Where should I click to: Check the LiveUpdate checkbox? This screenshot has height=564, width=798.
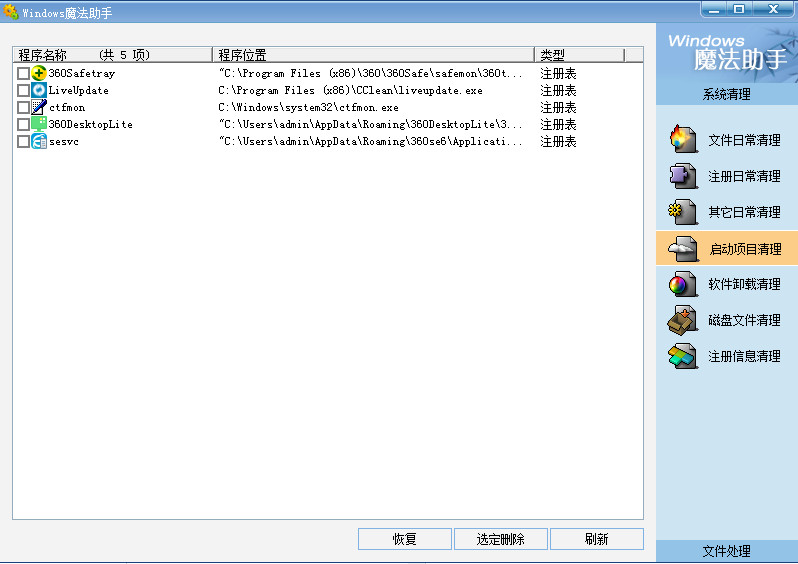(x=23, y=91)
